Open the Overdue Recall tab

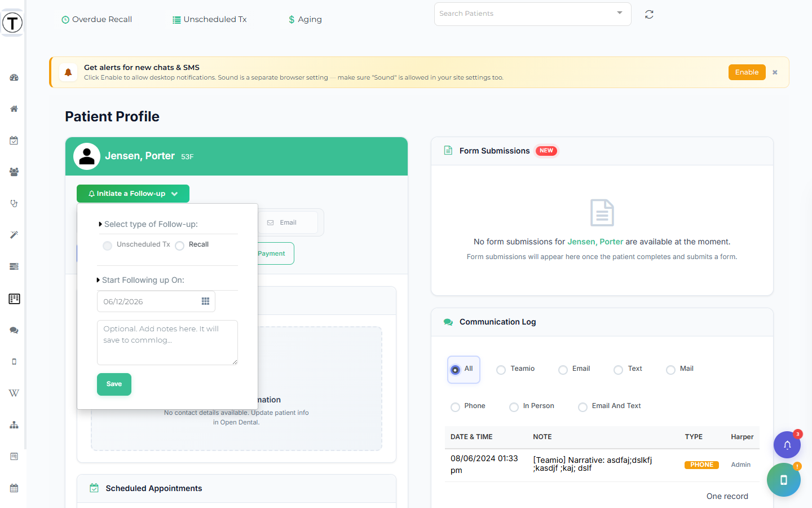coord(96,19)
